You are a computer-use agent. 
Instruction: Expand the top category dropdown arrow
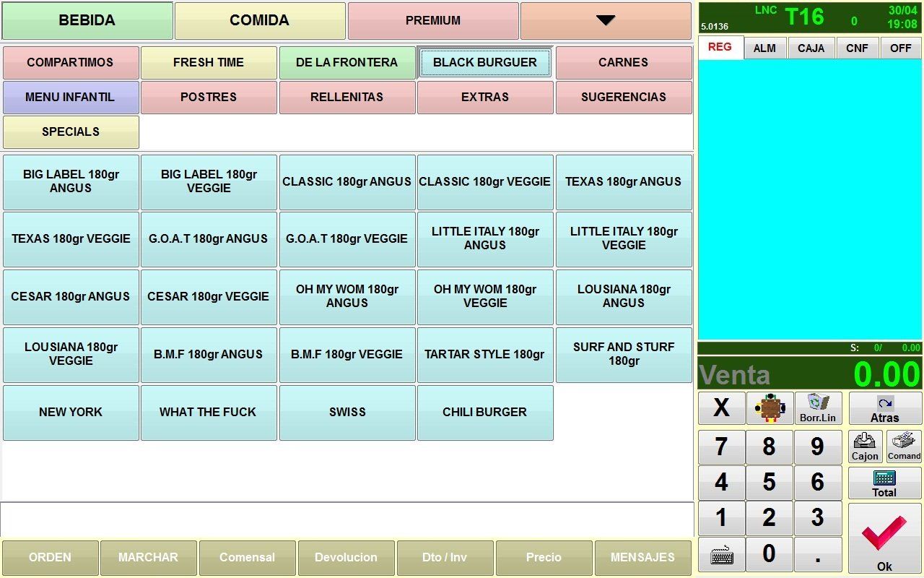point(606,21)
